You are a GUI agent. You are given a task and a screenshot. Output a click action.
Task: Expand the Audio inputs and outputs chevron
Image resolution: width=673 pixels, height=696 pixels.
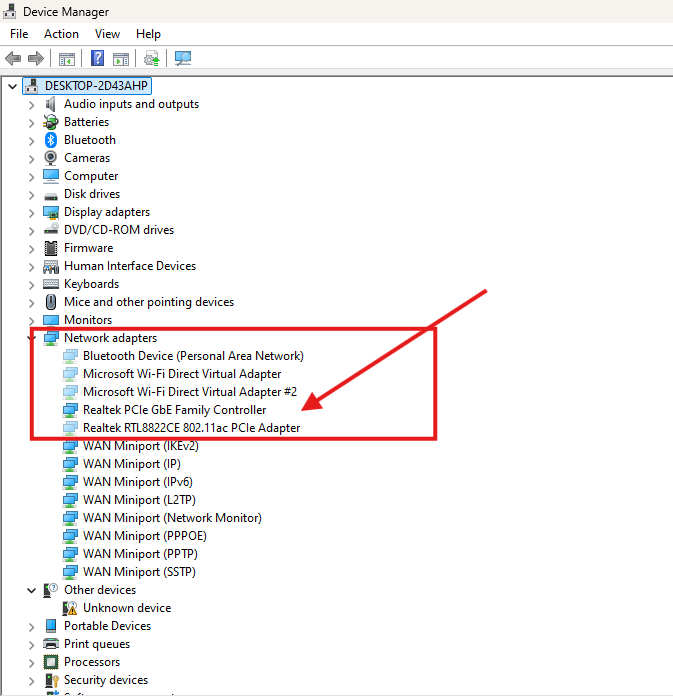point(31,105)
